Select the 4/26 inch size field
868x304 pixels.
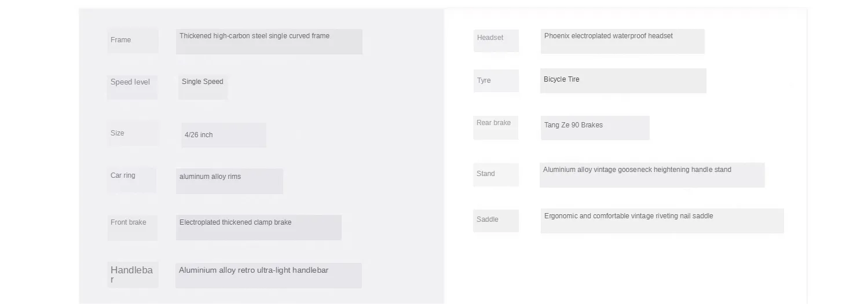(x=224, y=135)
